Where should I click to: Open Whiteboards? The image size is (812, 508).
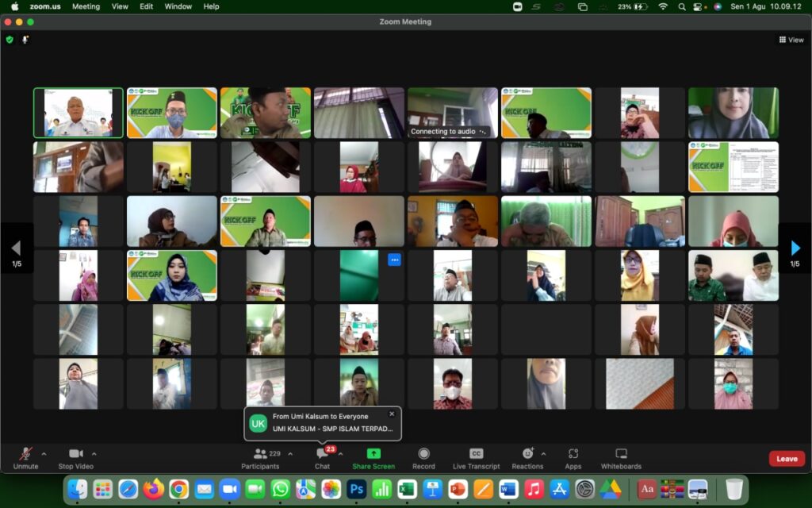621,455
